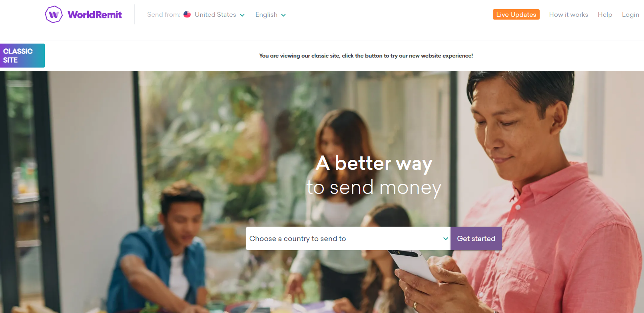644x313 pixels.
Task: Click the Send from label
Action: point(163,15)
